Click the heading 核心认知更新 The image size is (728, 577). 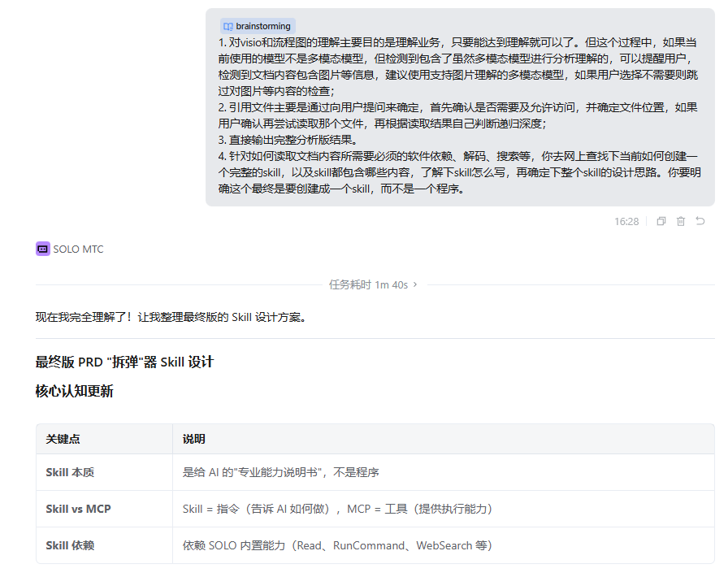[74, 391]
